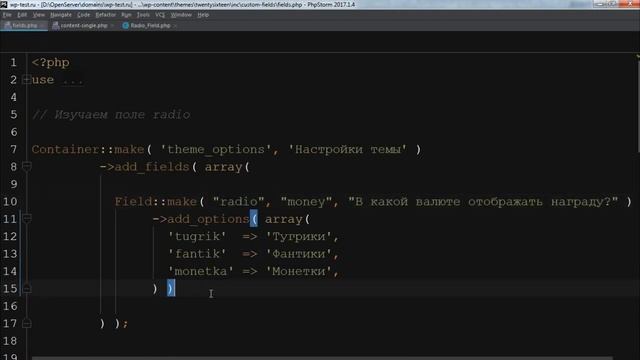Click the 'theme_options' string
The width and height of the screenshot is (640, 360).
[x=216, y=149]
